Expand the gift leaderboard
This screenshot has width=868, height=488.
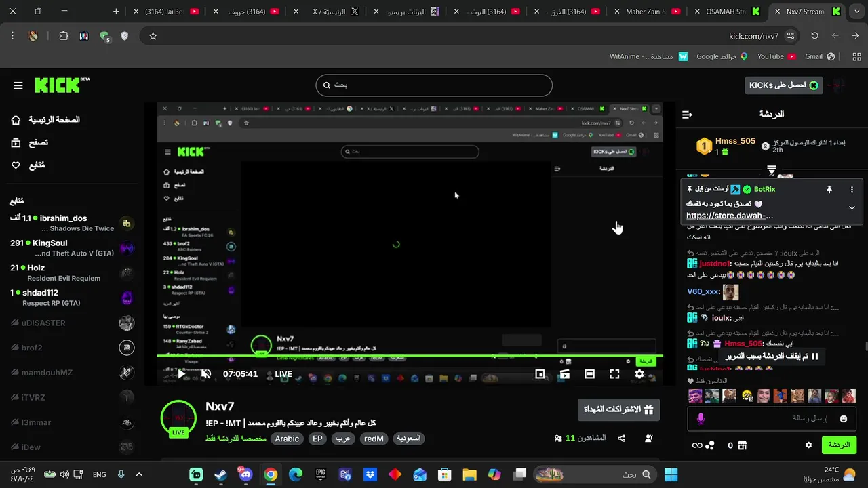point(772,169)
